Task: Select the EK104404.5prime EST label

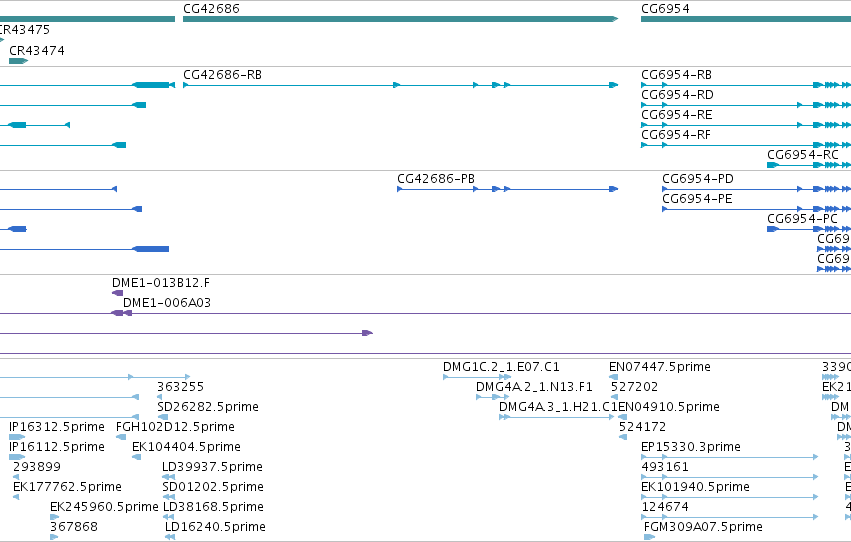Action: pos(186,448)
